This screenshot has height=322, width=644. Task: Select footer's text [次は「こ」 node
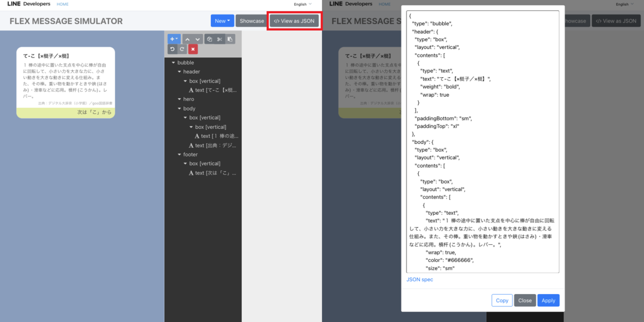(213, 173)
